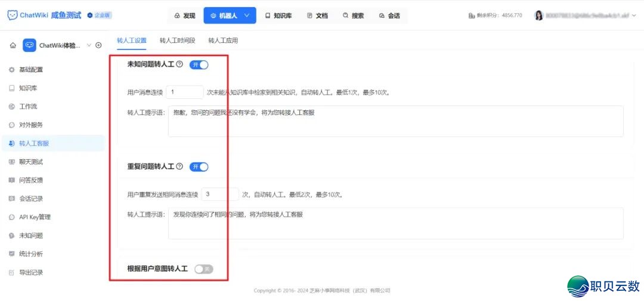Click the 工作流 icon
Viewport: 644px width, 301px height.
coord(12,107)
